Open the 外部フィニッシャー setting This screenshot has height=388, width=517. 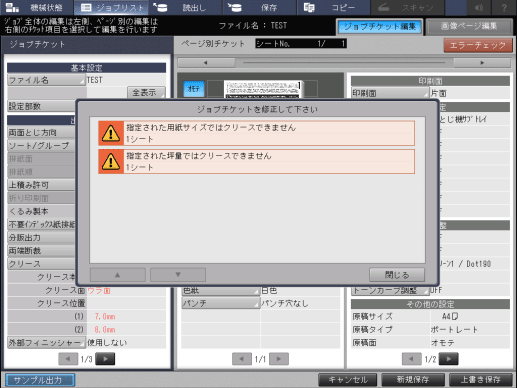pyautogui.click(x=46, y=343)
